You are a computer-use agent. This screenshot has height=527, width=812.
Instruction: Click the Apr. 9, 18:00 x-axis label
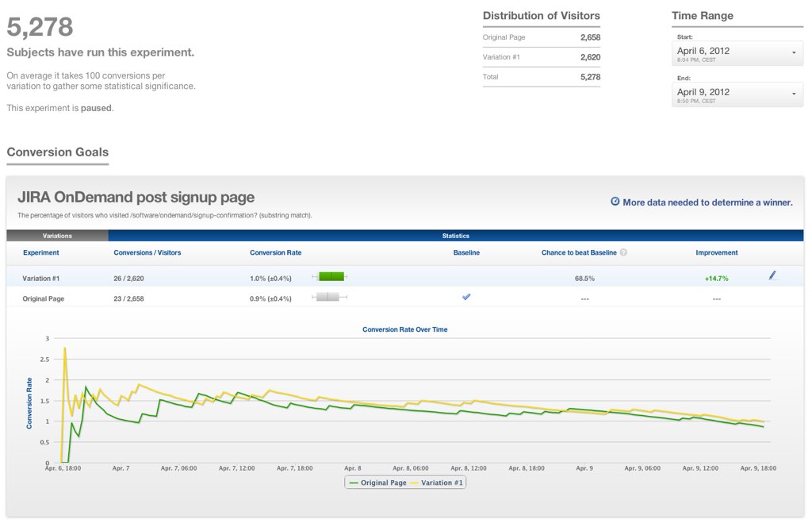coord(758,468)
